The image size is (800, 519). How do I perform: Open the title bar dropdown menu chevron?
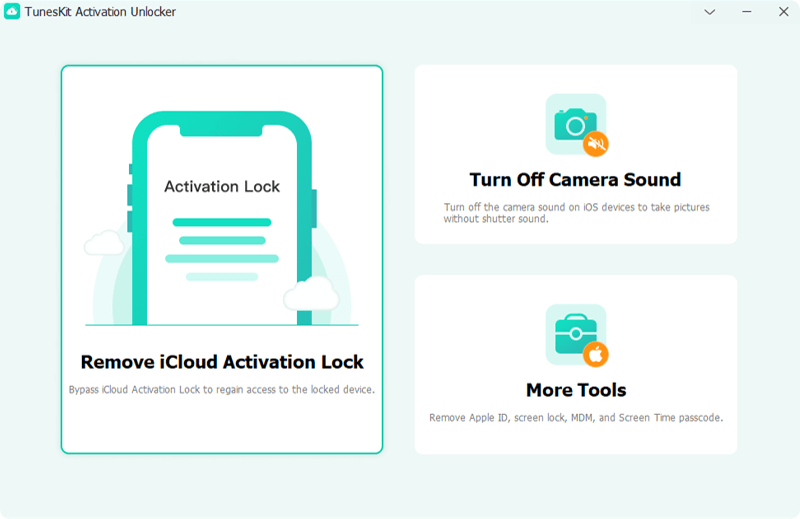click(710, 12)
